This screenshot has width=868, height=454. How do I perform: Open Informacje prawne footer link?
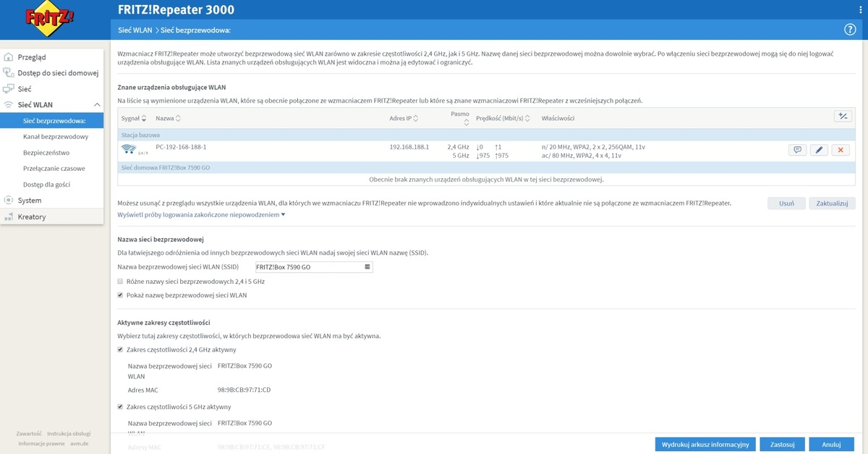pyautogui.click(x=42, y=443)
